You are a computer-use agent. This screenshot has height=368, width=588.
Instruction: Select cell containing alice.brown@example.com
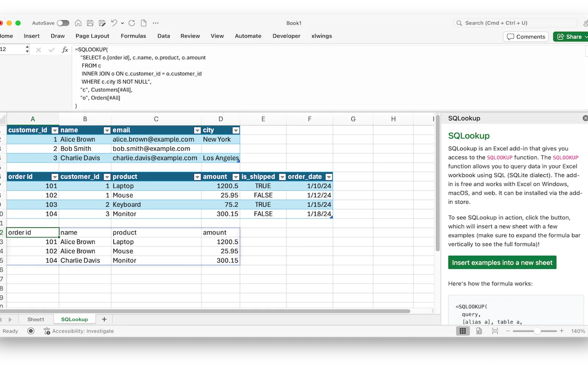click(x=156, y=139)
